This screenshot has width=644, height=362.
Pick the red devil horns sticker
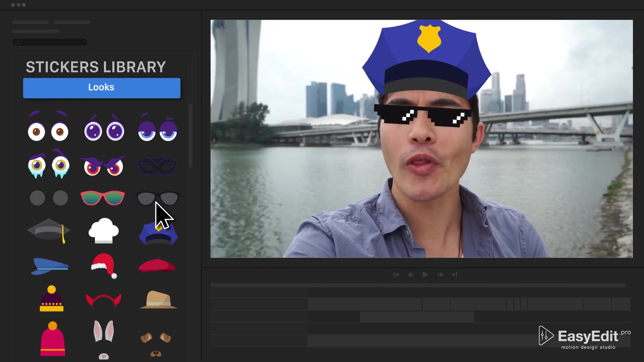coord(103,300)
